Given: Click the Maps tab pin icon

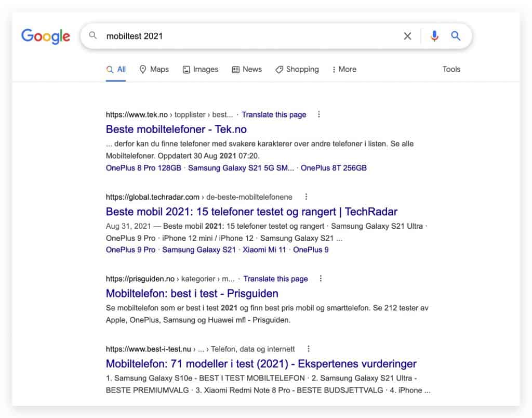Looking at the screenshot, I should 143,69.
